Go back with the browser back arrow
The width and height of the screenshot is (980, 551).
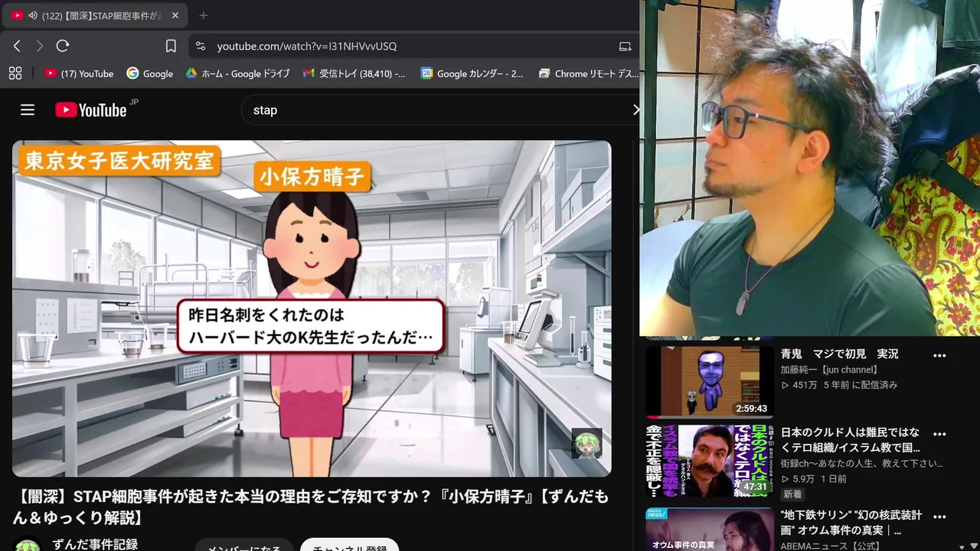point(17,46)
